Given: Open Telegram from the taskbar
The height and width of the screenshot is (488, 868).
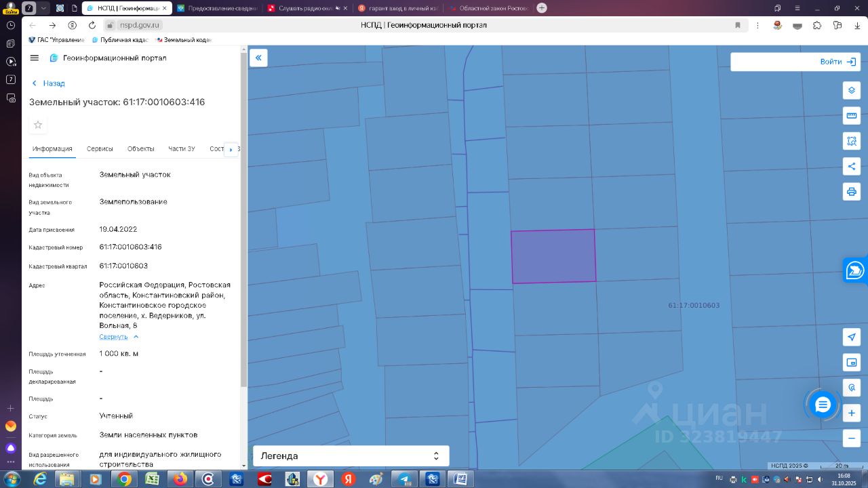Looking at the screenshot, I should pos(404,479).
